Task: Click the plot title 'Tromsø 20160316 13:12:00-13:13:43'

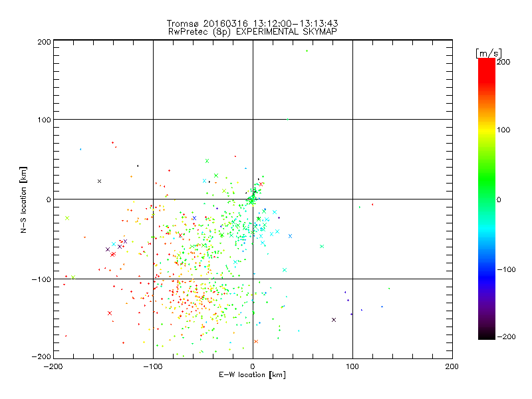Action: tap(252, 23)
